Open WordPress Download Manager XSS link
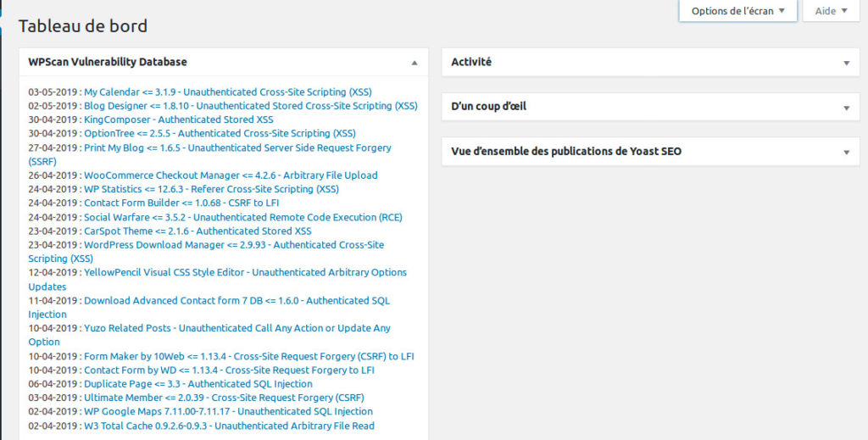Image resolution: width=868 pixels, height=440 pixels. tap(234, 245)
